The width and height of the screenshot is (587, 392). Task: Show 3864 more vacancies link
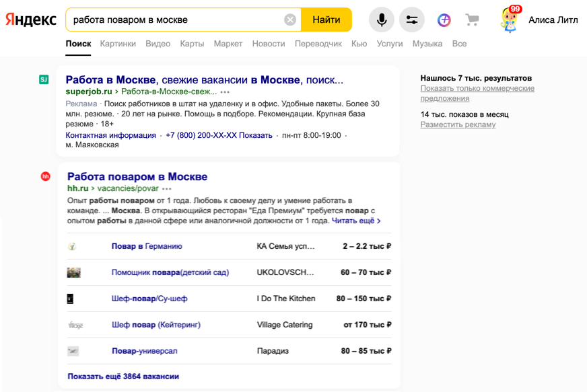[123, 377]
